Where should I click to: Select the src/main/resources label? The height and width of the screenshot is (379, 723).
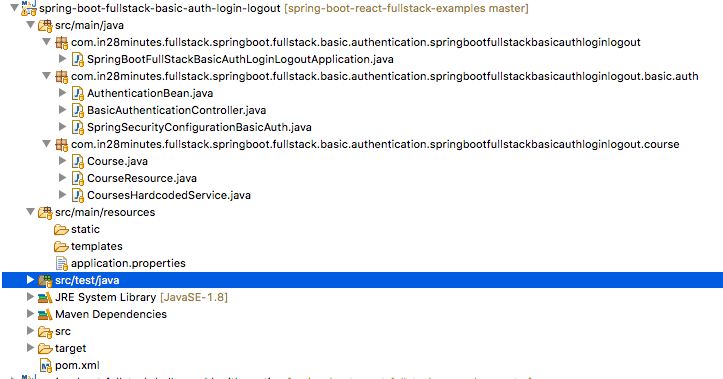coord(105,212)
